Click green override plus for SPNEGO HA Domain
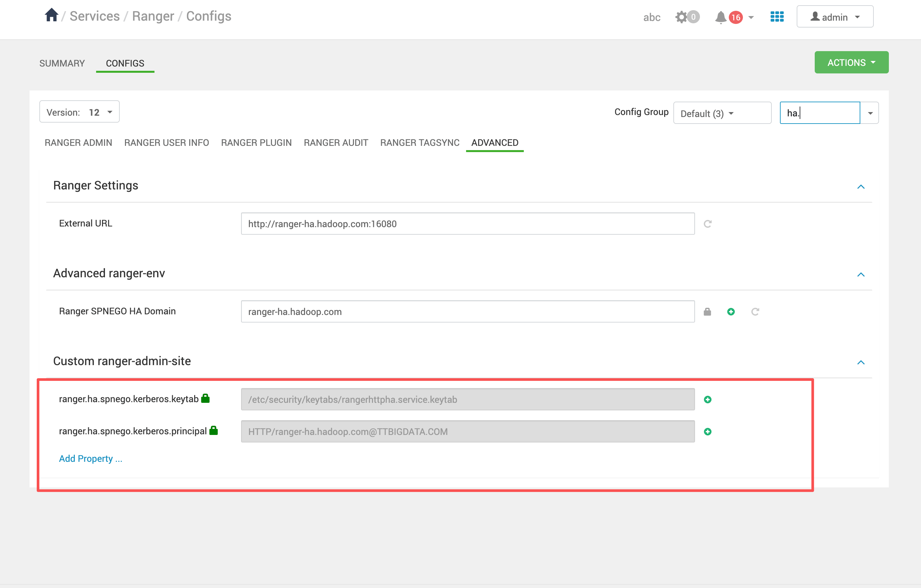The width and height of the screenshot is (921, 588). (x=730, y=312)
